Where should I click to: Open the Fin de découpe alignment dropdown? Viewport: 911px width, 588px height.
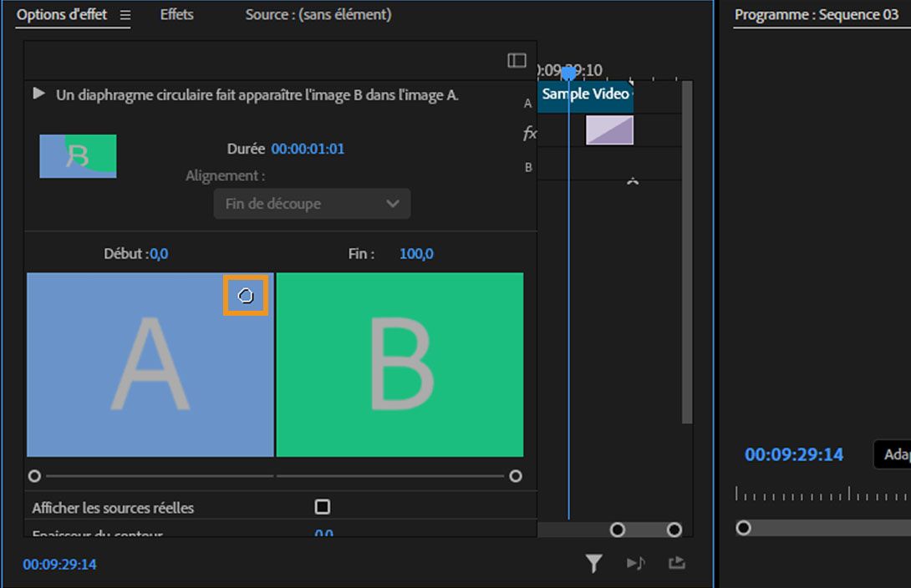coord(312,204)
